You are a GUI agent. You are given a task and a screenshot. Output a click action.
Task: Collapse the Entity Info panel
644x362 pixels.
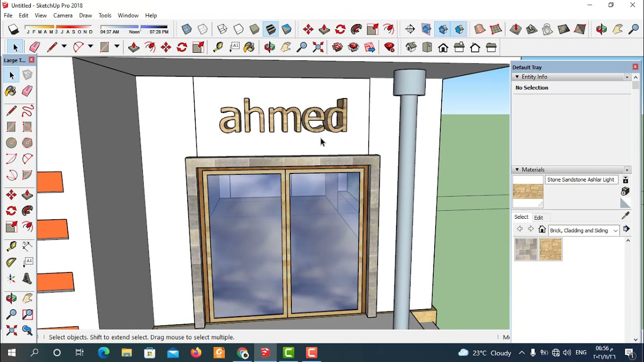click(517, 77)
